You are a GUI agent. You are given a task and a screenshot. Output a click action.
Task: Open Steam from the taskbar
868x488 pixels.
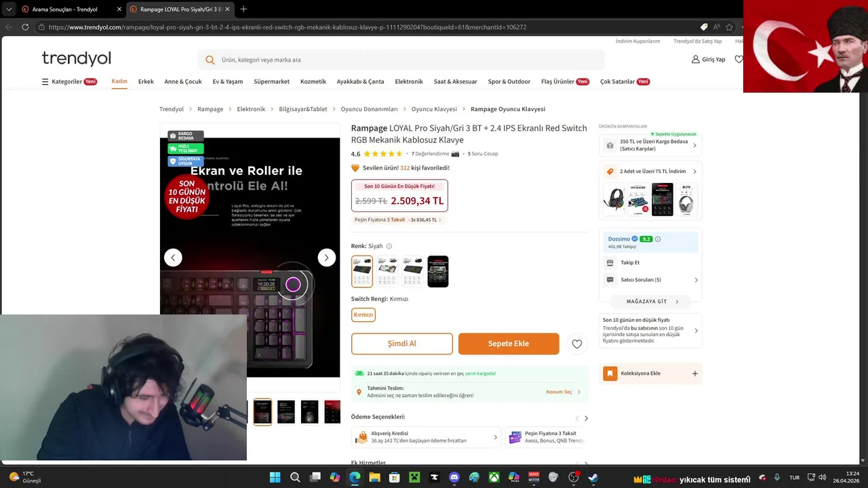[x=593, y=477]
